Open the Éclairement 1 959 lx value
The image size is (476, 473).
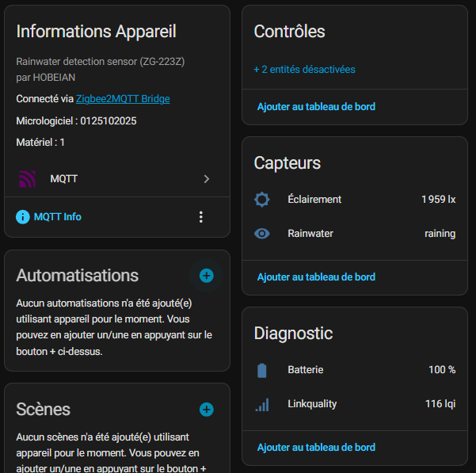tap(438, 200)
